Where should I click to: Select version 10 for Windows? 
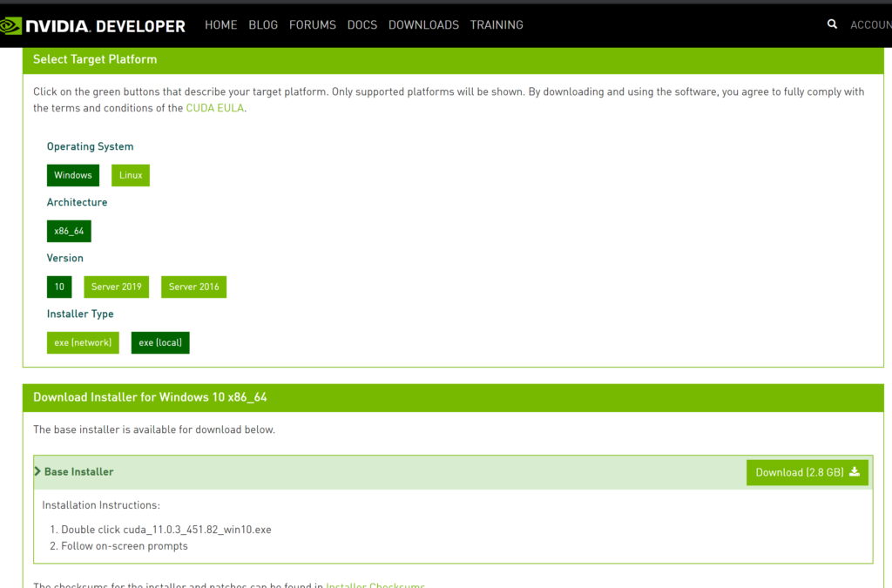[x=58, y=287]
